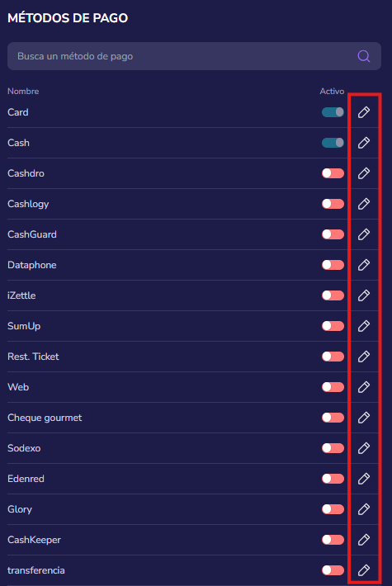Click the search magnifier icon
Viewport: 392px width, 586px height.
pyautogui.click(x=364, y=56)
